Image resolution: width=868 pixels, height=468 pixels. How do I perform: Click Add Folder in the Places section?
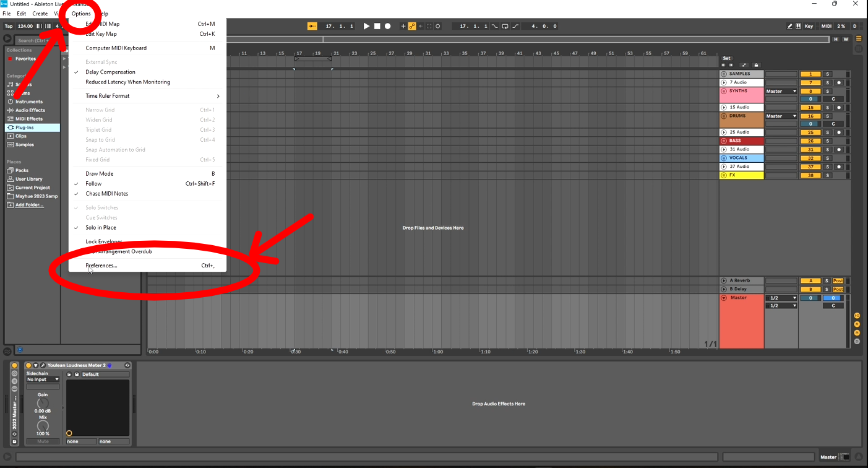point(29,205)
